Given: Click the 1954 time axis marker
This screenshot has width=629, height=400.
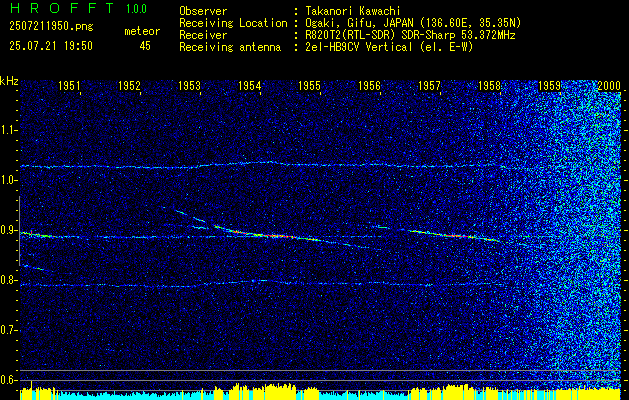Looking at the screenshot, I should click(x=250, y=85).
